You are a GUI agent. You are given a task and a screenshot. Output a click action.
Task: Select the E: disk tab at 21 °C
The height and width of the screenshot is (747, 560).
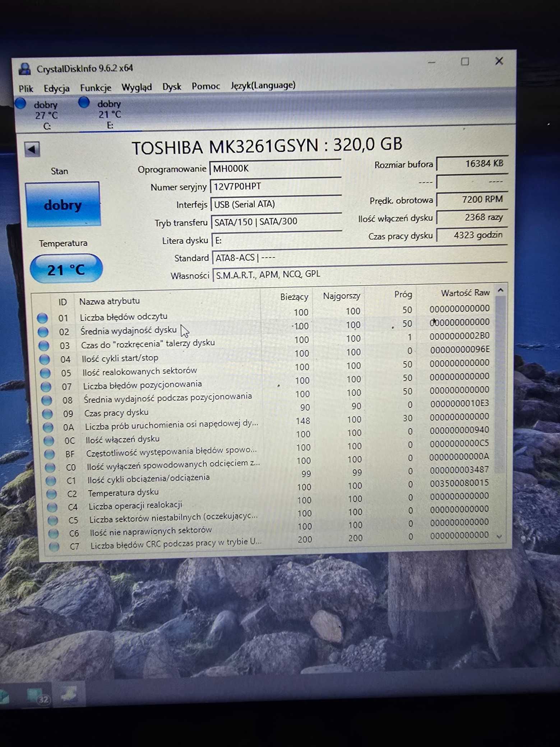tap(110, 114)
